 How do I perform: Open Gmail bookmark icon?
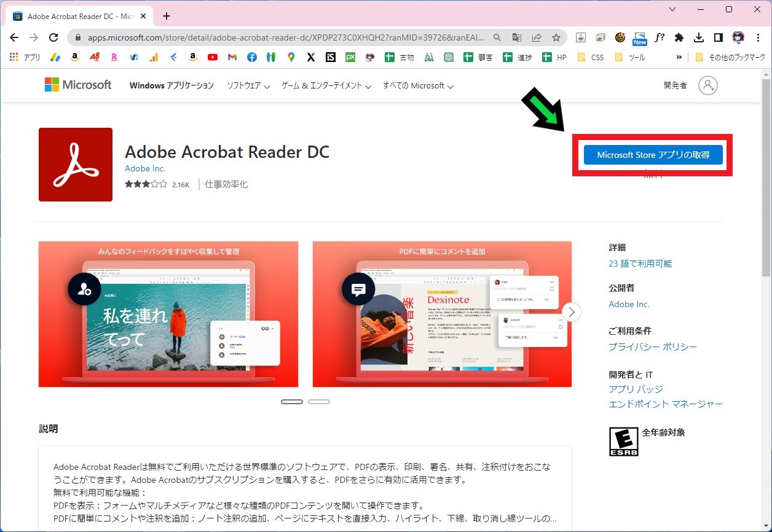(232, 57)
